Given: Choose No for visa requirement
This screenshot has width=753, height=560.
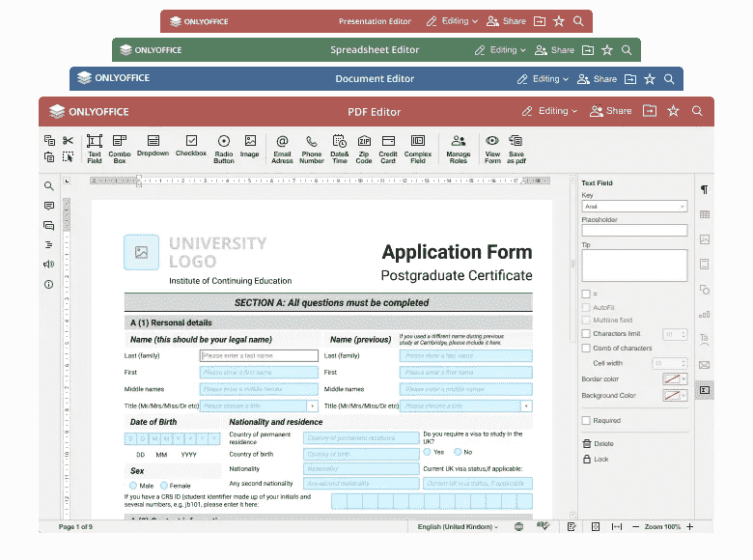Looking at the screenshot, I should click(459, 452).
